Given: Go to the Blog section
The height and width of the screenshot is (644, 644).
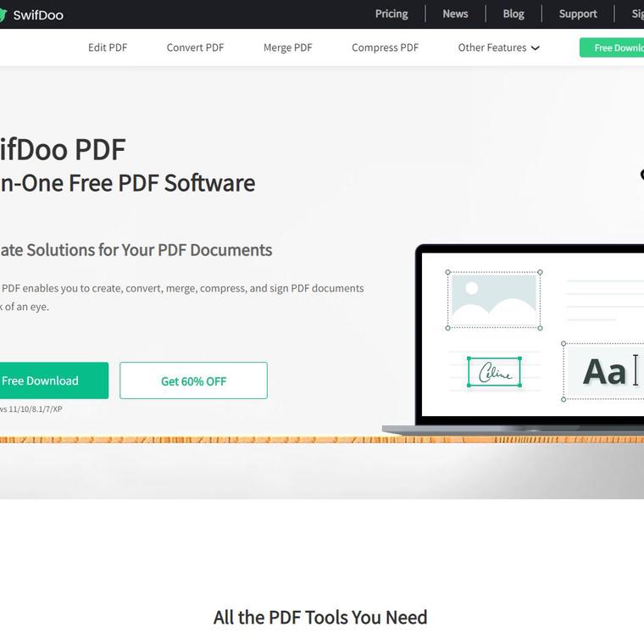Looking at the screenshot, I should point(514,14).
